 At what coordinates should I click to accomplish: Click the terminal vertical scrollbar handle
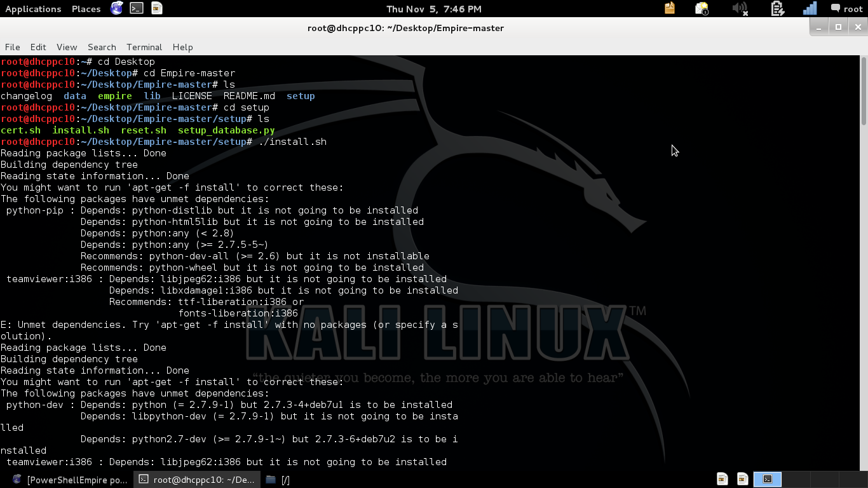pos(864,90)
